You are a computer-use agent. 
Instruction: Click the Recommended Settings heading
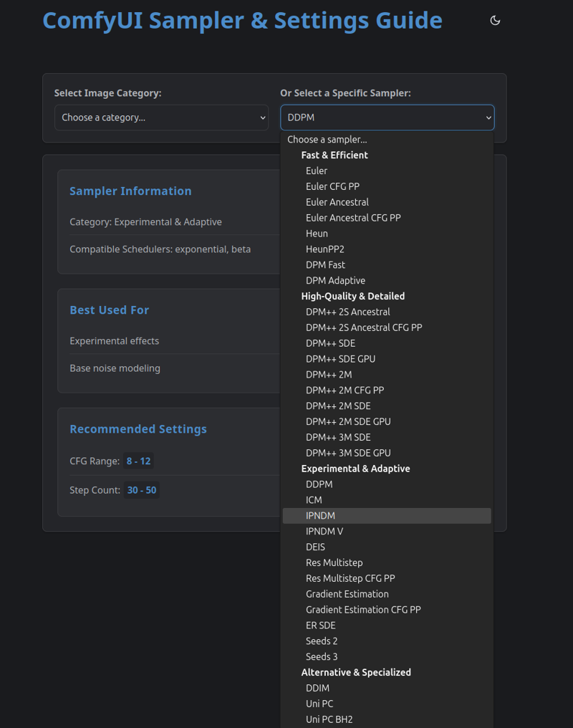[138, 429]
